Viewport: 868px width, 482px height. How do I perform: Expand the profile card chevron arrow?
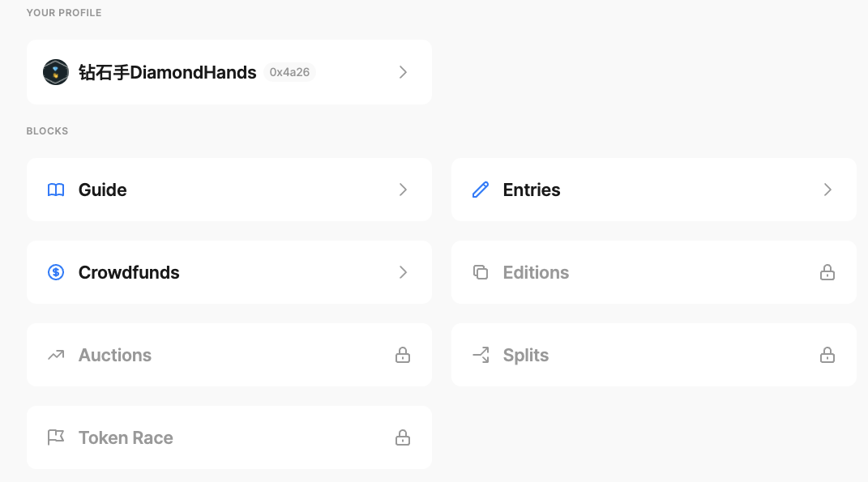tap(403, 72)
